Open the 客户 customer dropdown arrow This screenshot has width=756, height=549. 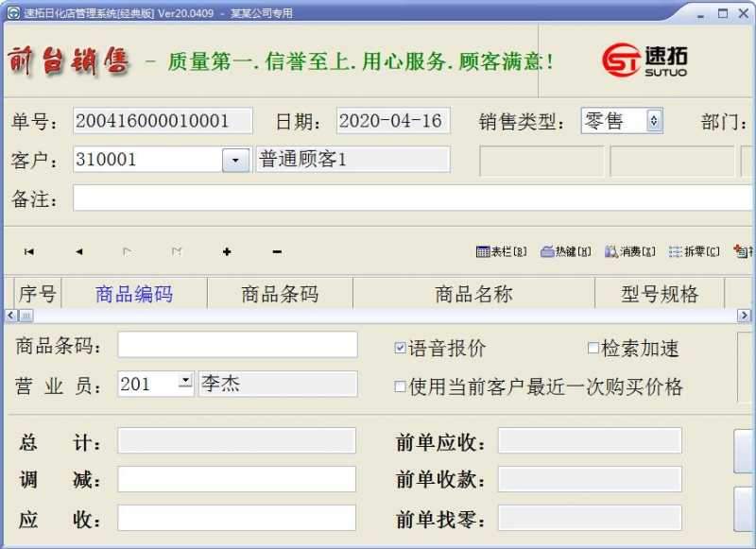tap(235, 160)
